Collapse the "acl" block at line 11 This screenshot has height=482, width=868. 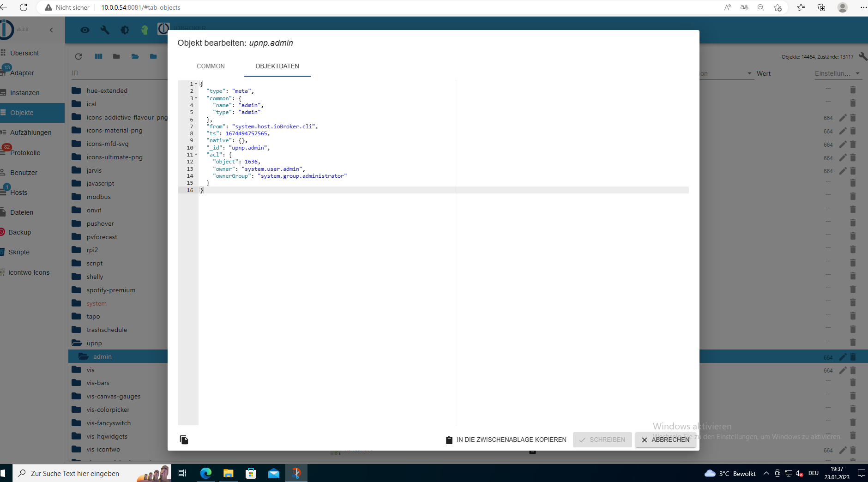coord(196,155)
